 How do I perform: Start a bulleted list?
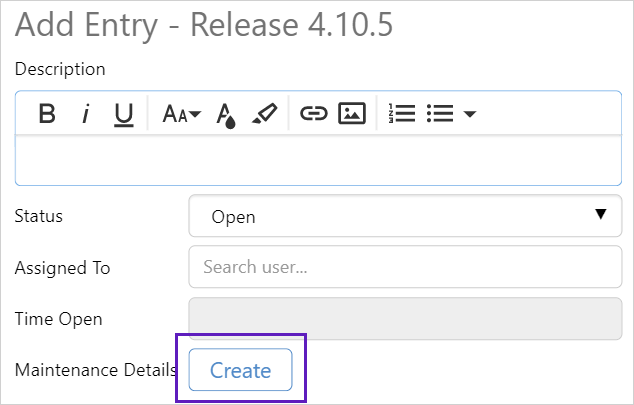pos(440,114)
